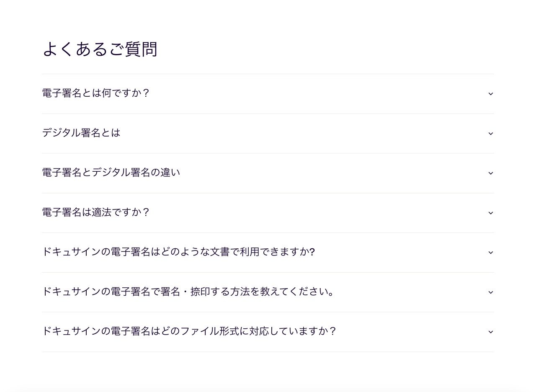Click the chevron on the signing method question
The height and width of the screenshot is (392, 536).
pos(490,292)
